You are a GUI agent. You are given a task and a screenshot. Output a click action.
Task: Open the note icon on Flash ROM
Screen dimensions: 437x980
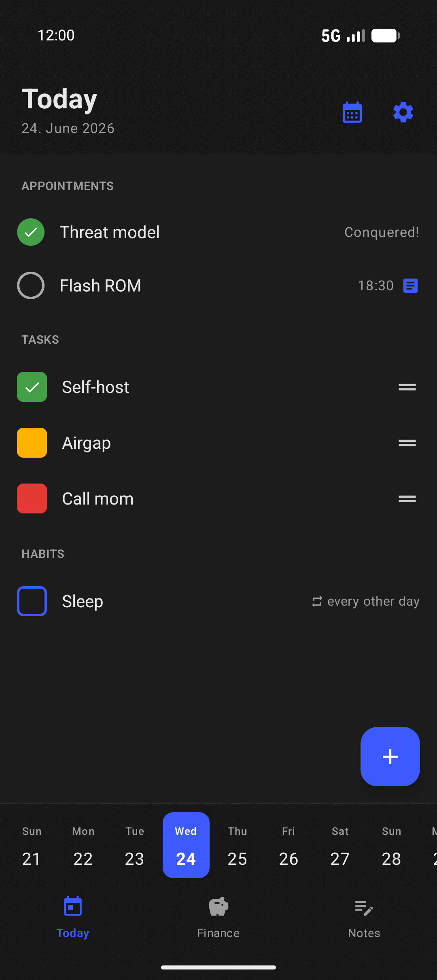410,286
